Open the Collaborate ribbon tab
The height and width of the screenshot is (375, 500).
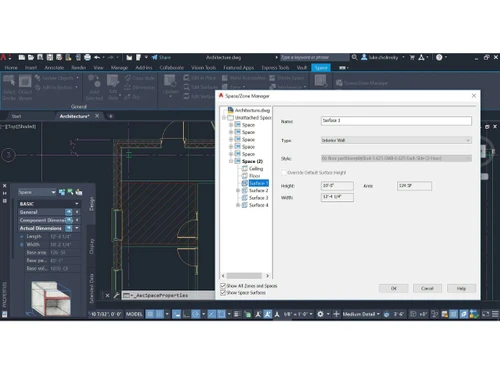pos(172,68)
